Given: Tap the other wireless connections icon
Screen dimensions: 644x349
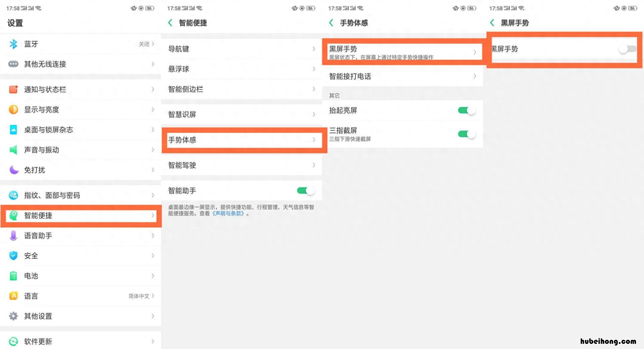Looking at the screenshot, I should click(x=13, y=64).
